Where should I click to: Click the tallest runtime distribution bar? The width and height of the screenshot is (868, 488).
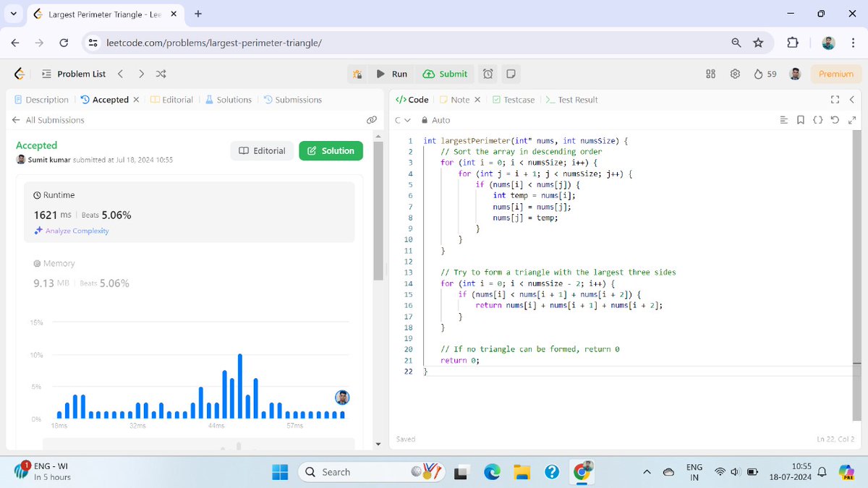pos(240,386)
